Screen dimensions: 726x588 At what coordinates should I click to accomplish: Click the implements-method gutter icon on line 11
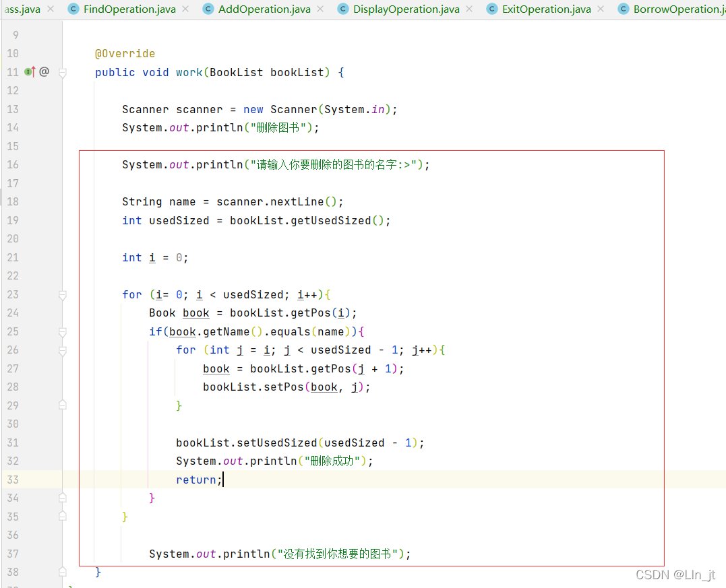click(30, 71)
